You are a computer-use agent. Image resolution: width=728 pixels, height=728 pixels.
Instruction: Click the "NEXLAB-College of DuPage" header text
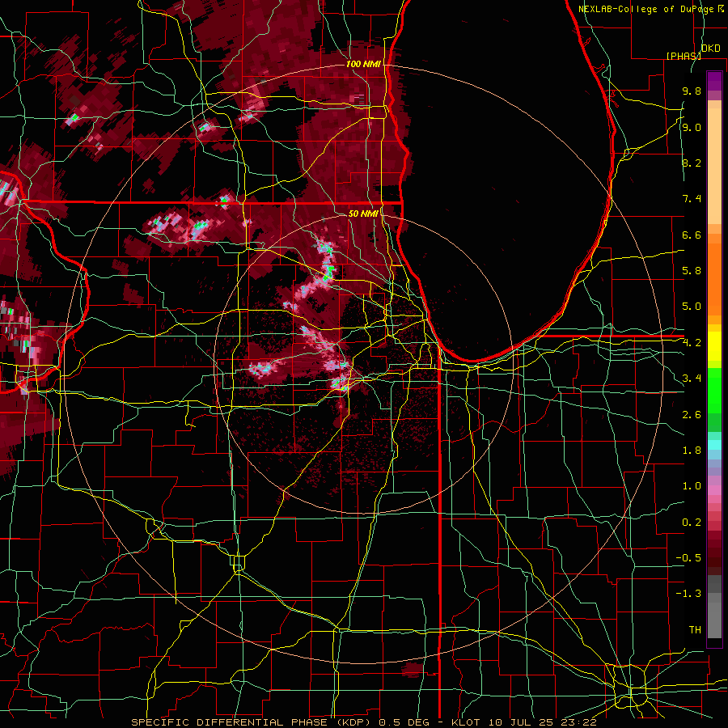pyautogui.click(x=645, y=9)
